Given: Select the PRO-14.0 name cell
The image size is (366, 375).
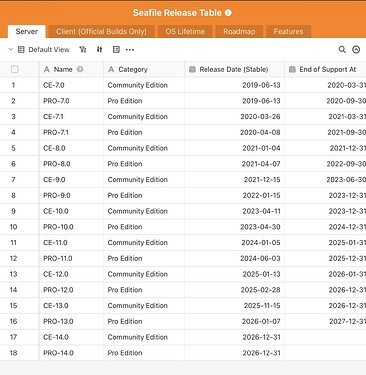Looking at the screenshot, I should (71, 353).
